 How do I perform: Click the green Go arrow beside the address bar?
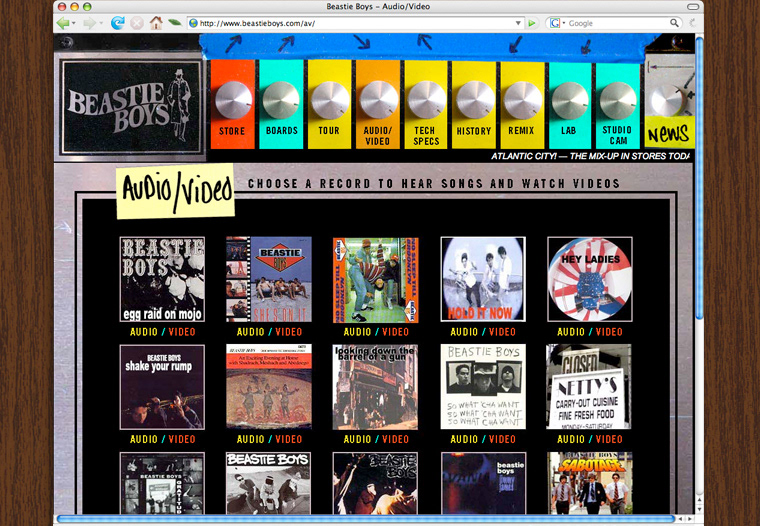point(532,23)
